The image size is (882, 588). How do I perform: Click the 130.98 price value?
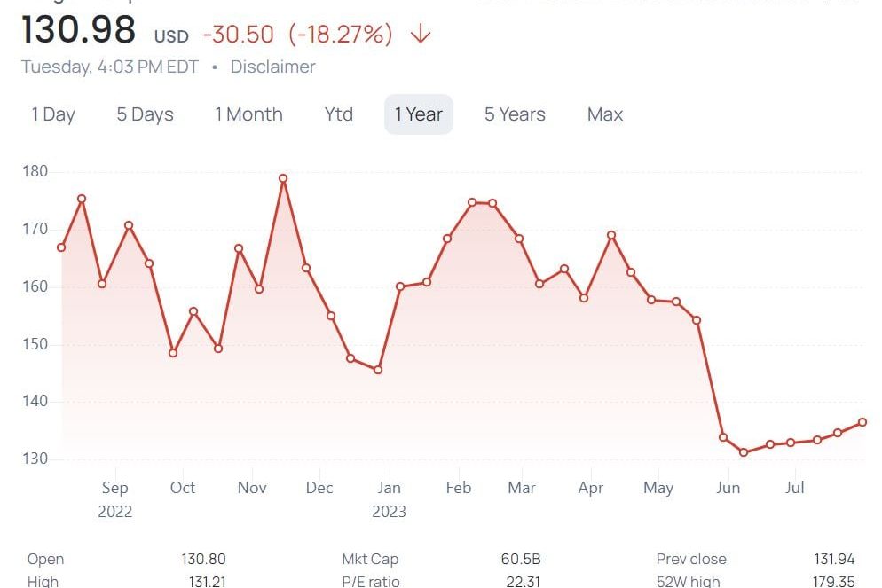tap(78, 30)
